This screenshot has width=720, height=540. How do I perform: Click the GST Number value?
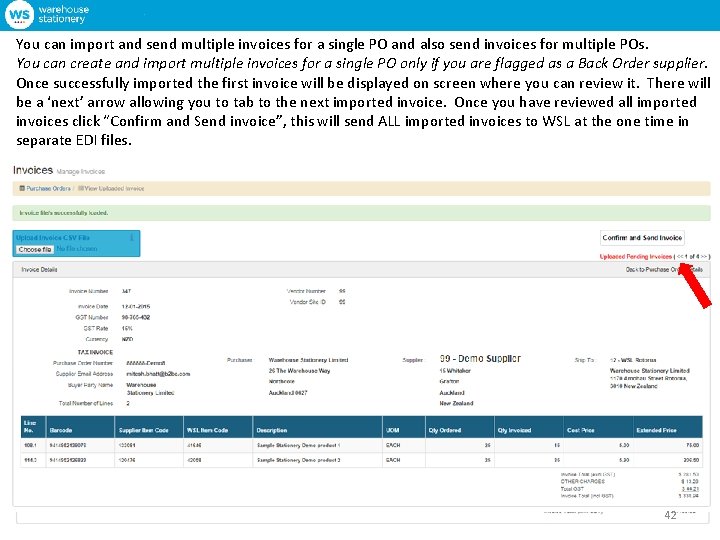(x=135, y=317)
